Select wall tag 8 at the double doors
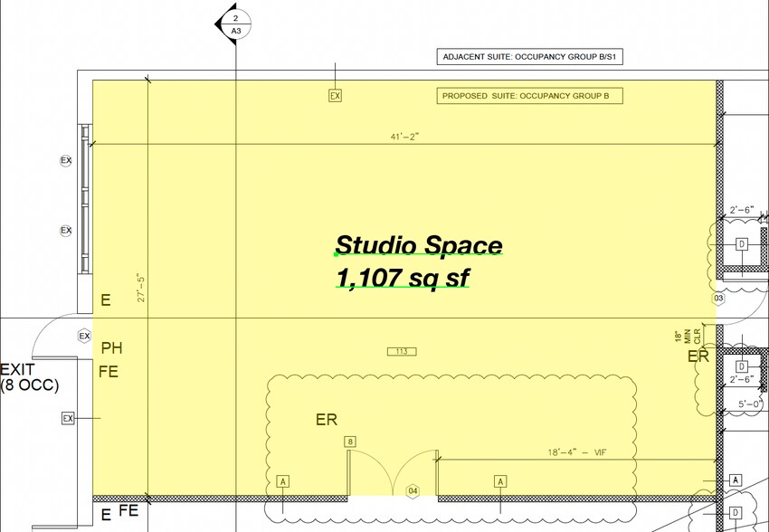This screenshot has width=769, height=532. 349,442
